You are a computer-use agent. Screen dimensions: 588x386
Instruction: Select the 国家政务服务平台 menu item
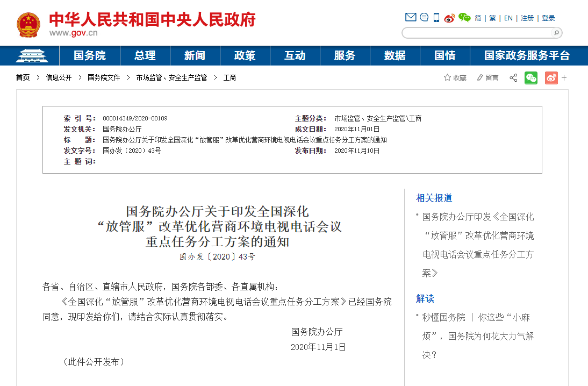[x=527, y=55]
